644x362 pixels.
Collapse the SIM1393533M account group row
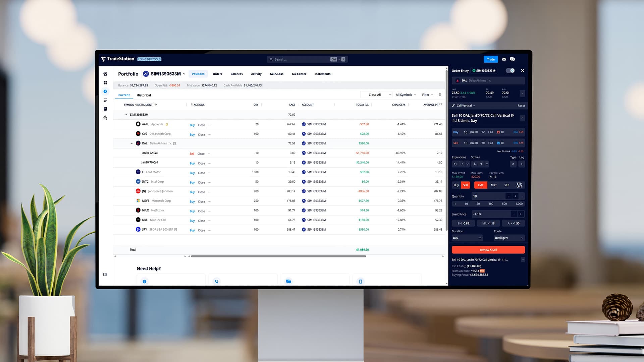pyautogui.click(x=126, y=115)
